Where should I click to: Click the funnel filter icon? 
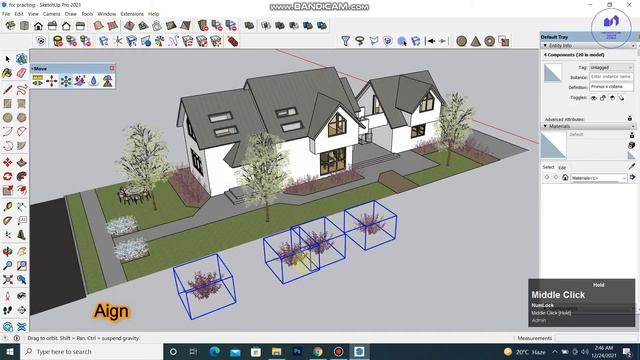click(x=345, y=41)
